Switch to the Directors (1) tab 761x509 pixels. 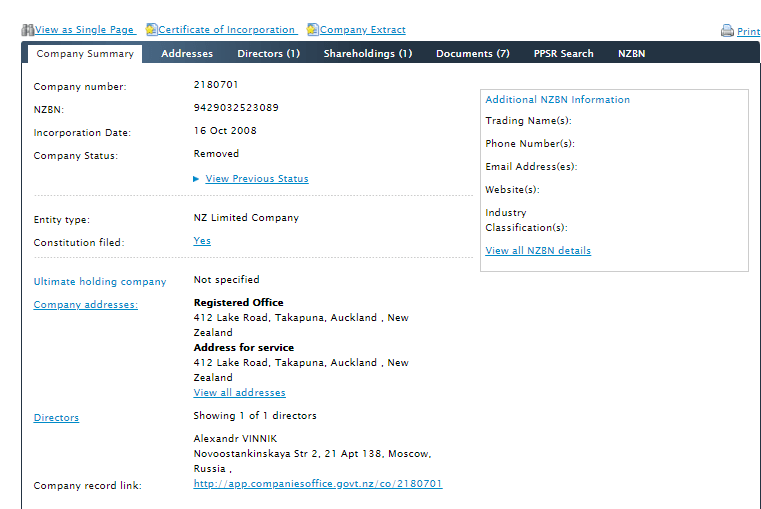(268, 54)
